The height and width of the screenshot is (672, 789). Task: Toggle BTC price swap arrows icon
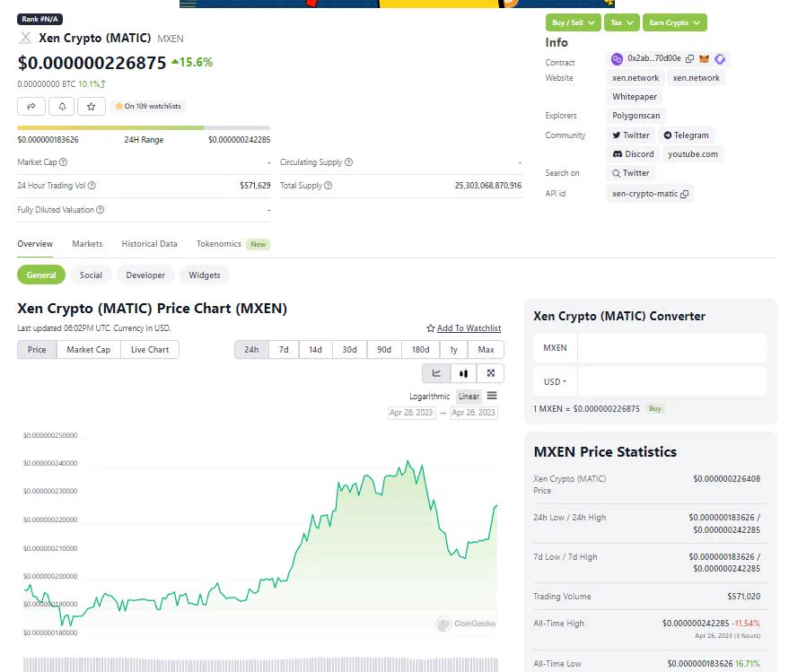pyautogui.click(x=102, y=84)
